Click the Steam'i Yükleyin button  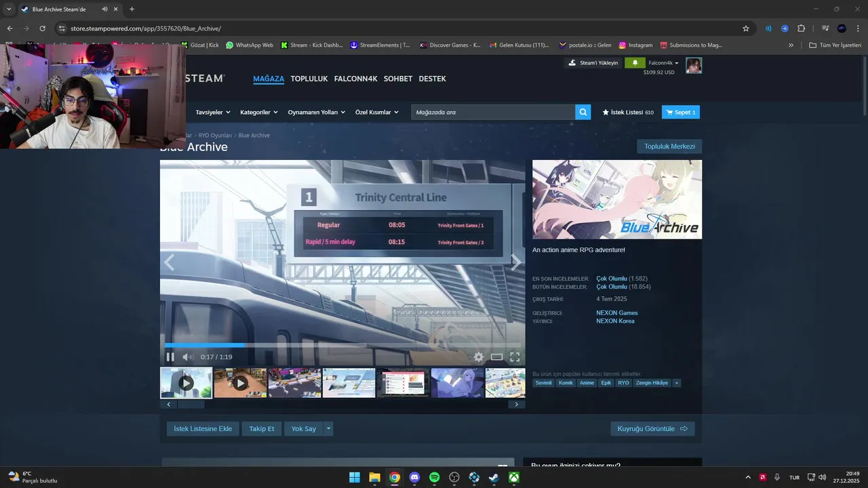tap(593, 63)
